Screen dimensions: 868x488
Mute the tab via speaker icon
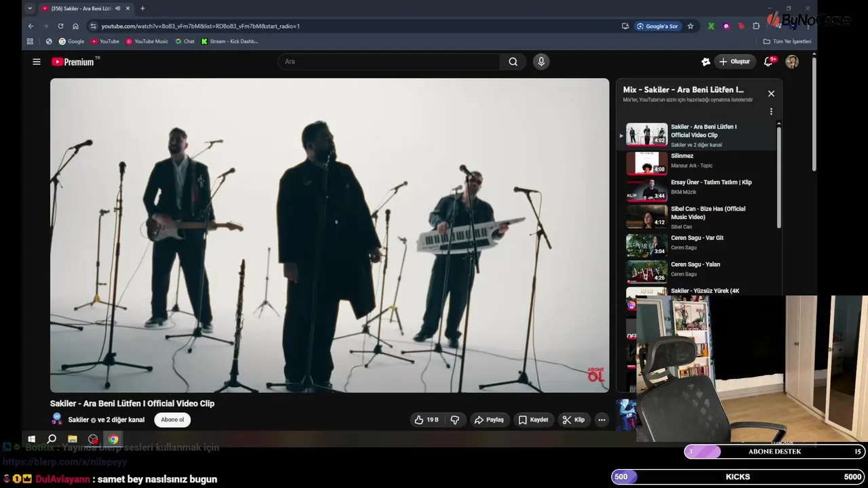coord(118,8)
